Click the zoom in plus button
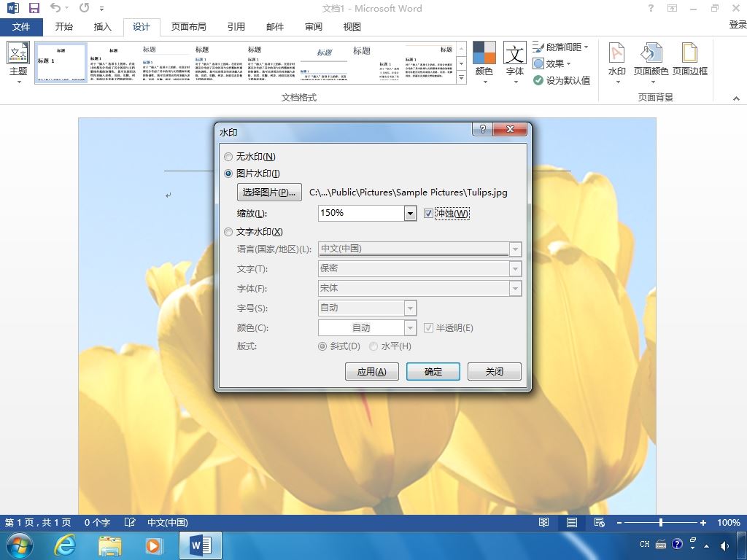 703,523
